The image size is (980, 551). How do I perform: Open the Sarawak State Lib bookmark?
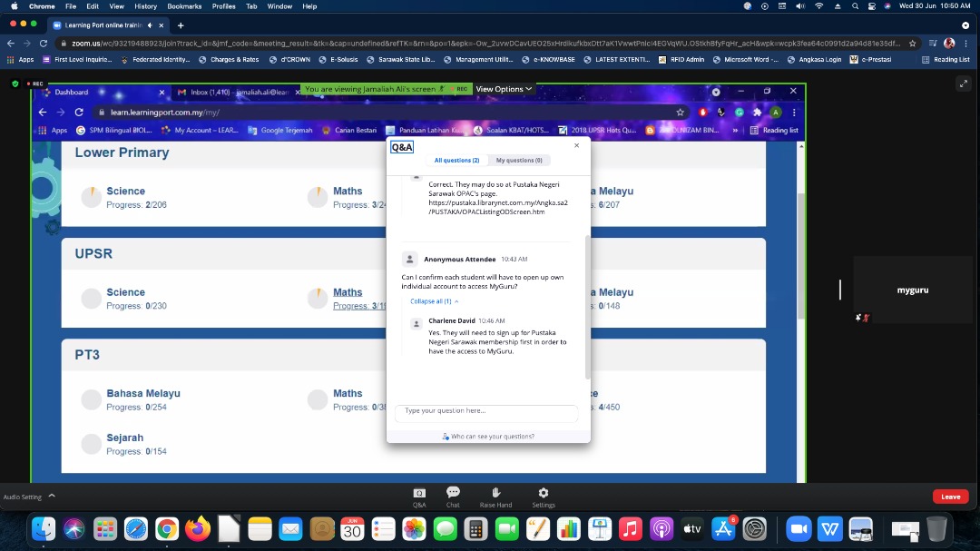tap(401, 59)
